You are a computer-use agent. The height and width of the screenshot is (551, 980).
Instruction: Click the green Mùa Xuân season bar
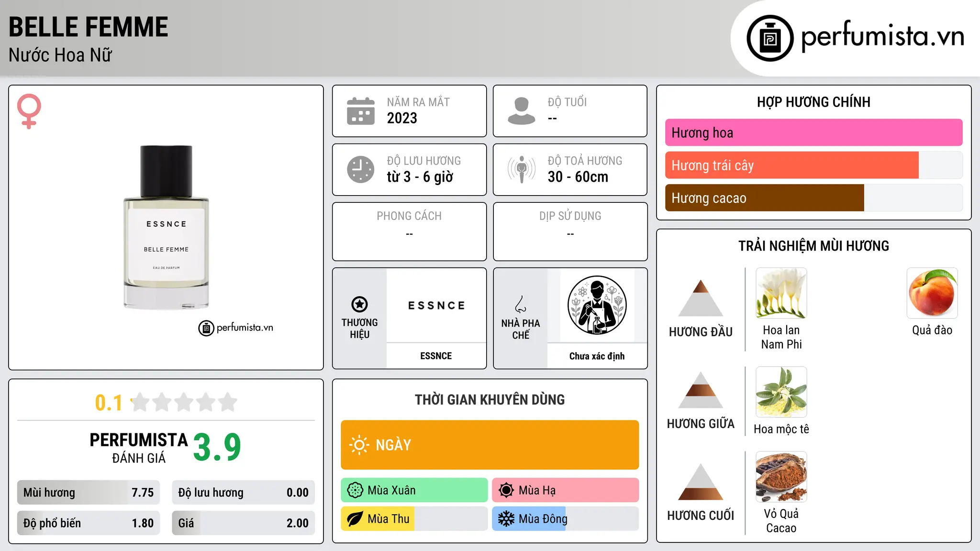click(414, 490)
